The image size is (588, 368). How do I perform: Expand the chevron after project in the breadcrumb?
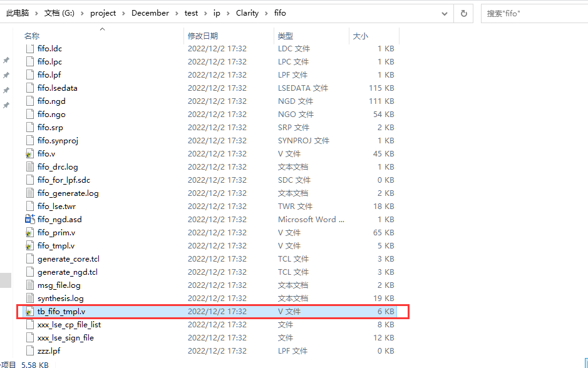point(123,14)
